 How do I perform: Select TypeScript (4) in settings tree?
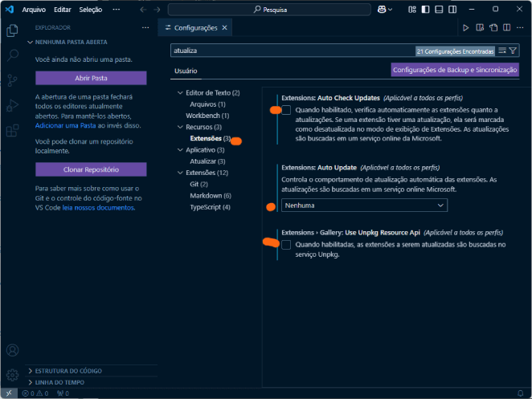(210, 207)
